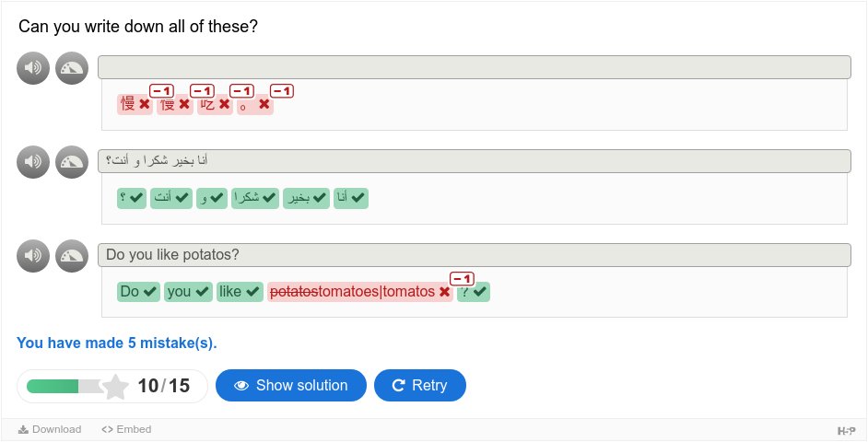Play audio for the potatoes sentence

click(33, 256)
